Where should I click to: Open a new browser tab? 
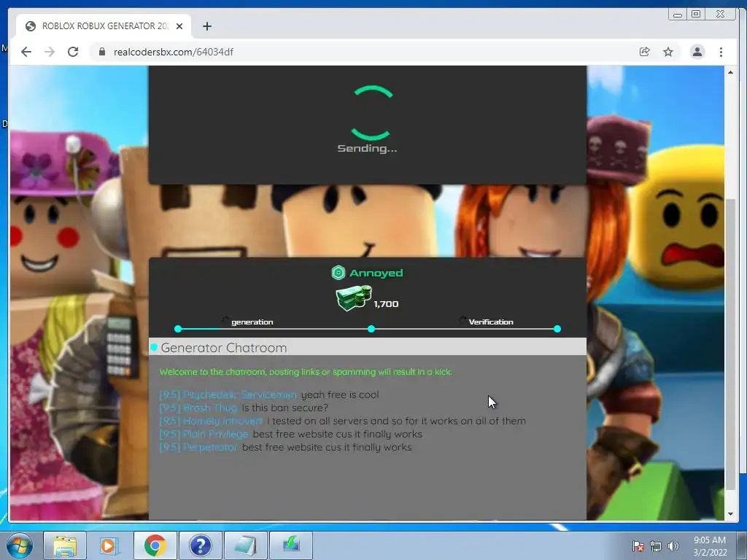(206, 26)
